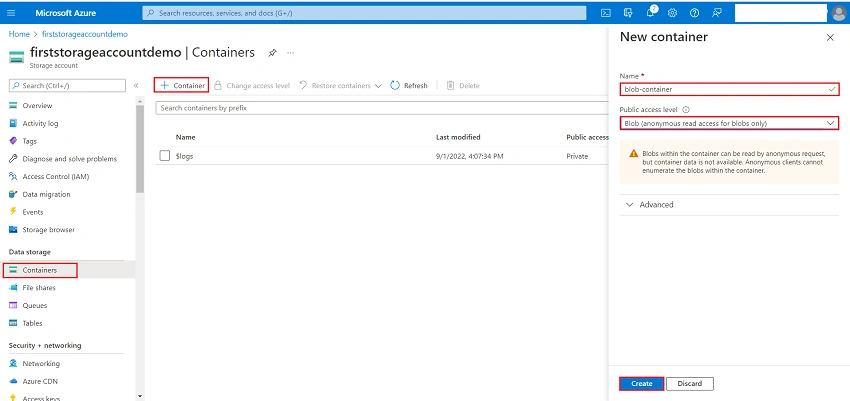Click Change access level in toolbar

(252, 86)
